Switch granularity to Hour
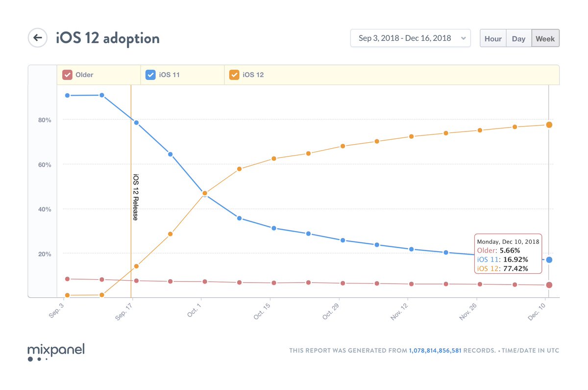Screen dimensions: 588x390 [x=493, y=39]
